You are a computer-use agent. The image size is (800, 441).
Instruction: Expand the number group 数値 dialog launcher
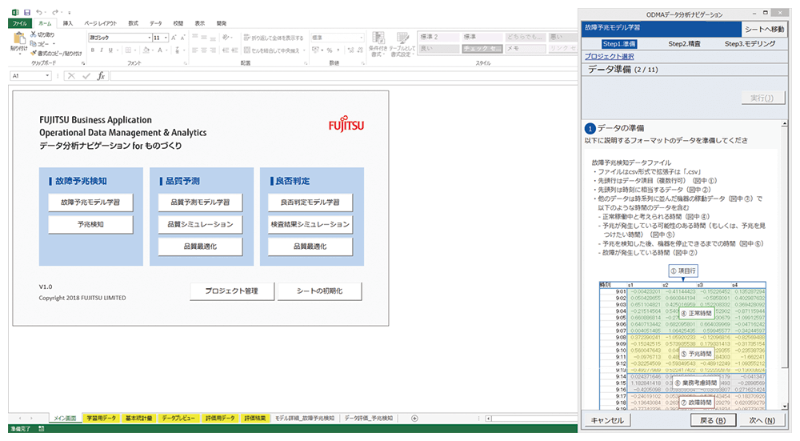[x=363, y=63]
